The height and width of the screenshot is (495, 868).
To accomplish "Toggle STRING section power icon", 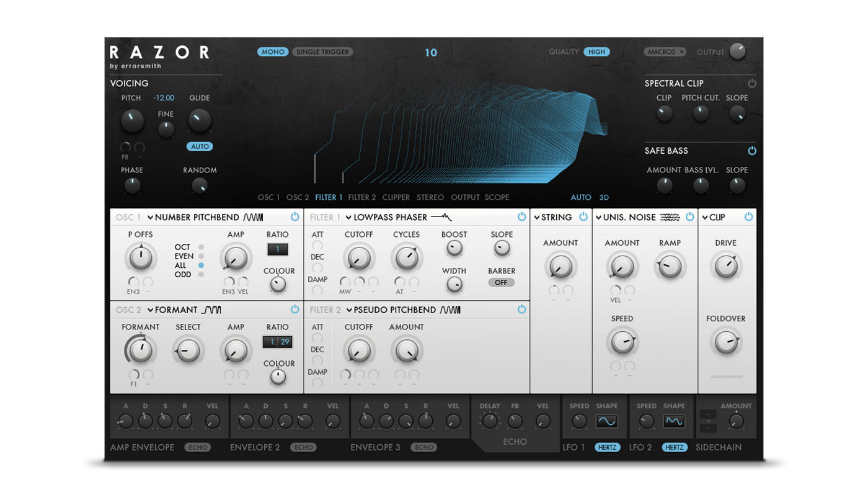I will click(x=583, y=217).
